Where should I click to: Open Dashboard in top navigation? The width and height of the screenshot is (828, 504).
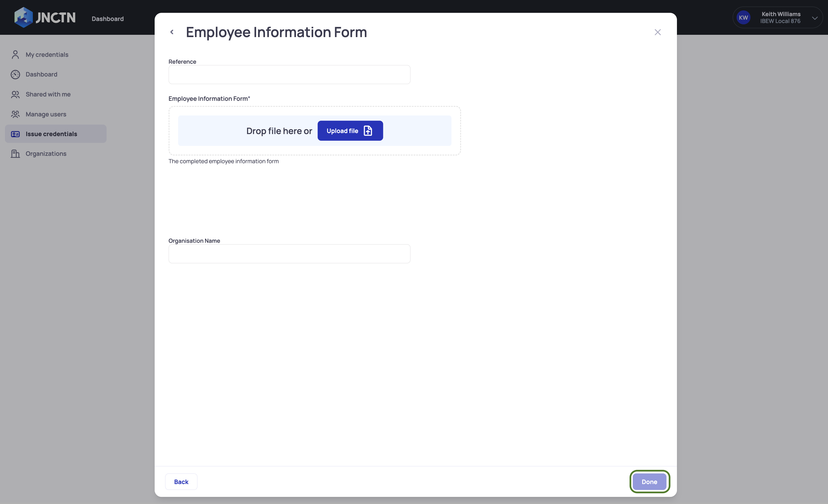[108, 19]
